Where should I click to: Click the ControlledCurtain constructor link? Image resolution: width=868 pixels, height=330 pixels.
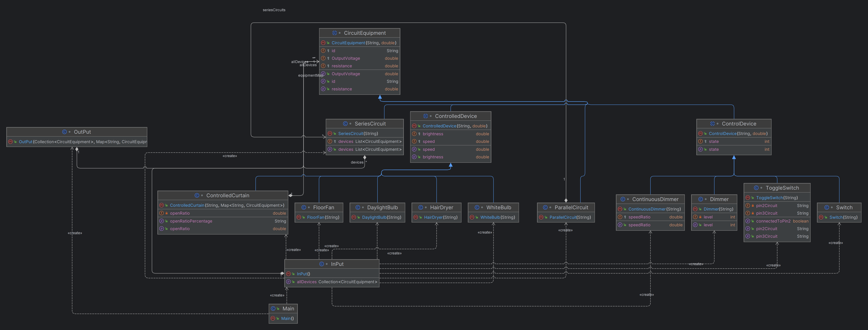187,205
